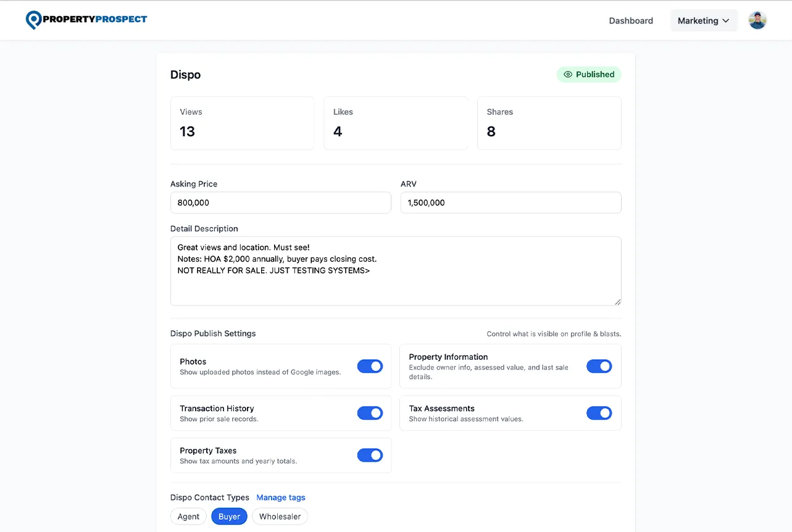Select the Agent contact type tag
Screen dimensions: 792x532
click(188, 516)
